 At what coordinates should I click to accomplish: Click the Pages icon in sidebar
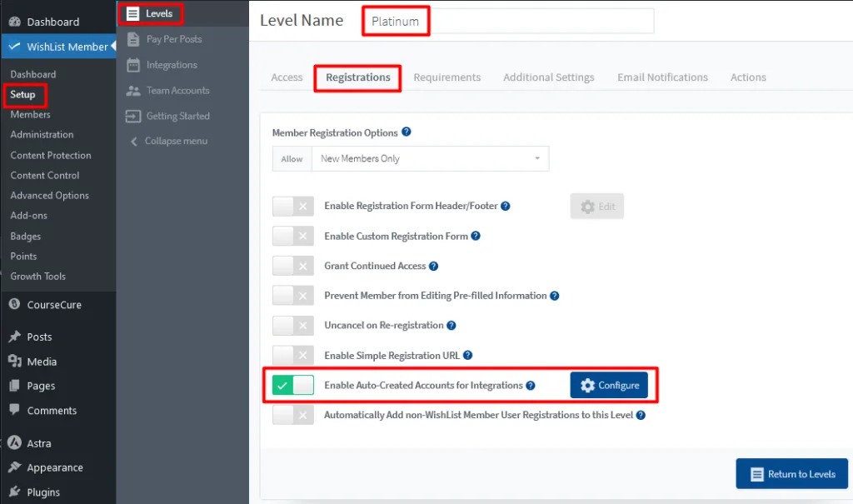(x=15, y=386)
